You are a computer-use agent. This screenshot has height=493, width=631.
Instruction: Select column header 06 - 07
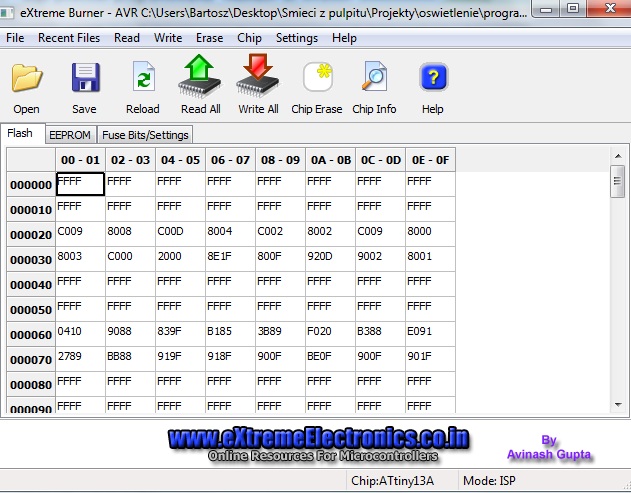(230, 160)
